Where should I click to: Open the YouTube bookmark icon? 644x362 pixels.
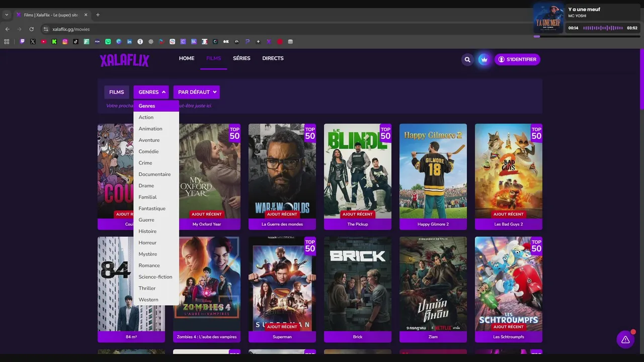[44, 42]
